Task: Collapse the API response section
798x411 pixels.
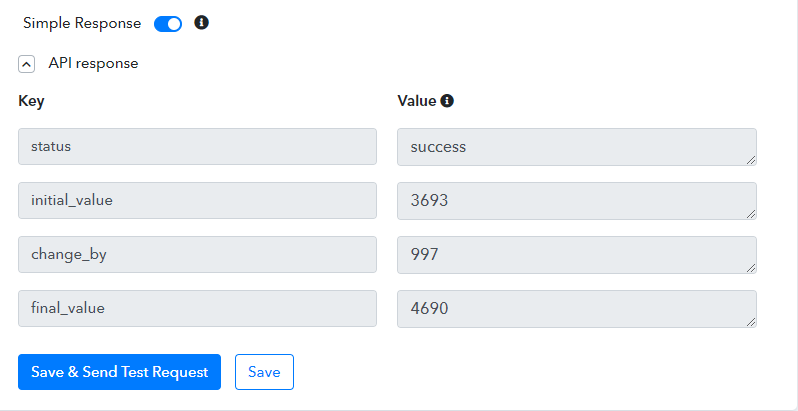Action: [26, 64]
